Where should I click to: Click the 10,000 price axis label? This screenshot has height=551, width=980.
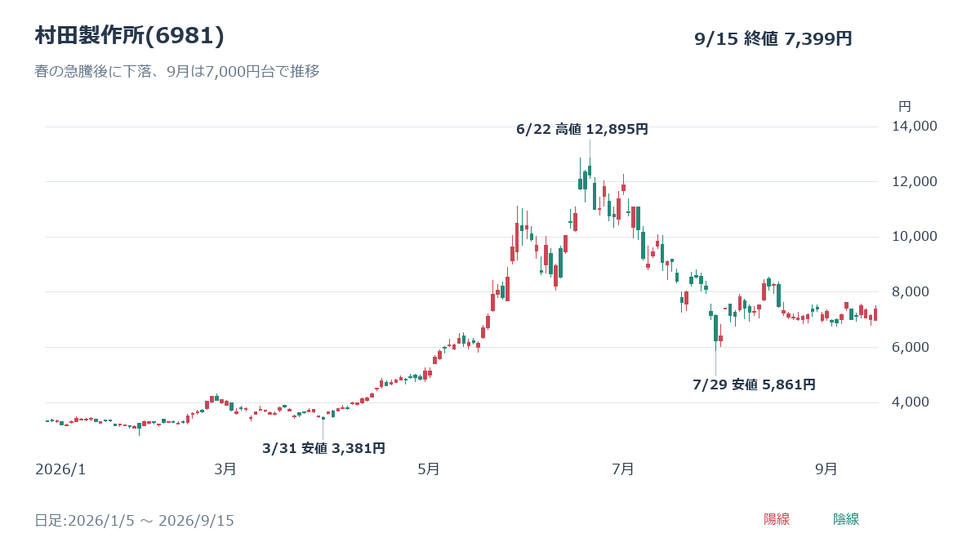pyautogui.click(x=914, y=237)
